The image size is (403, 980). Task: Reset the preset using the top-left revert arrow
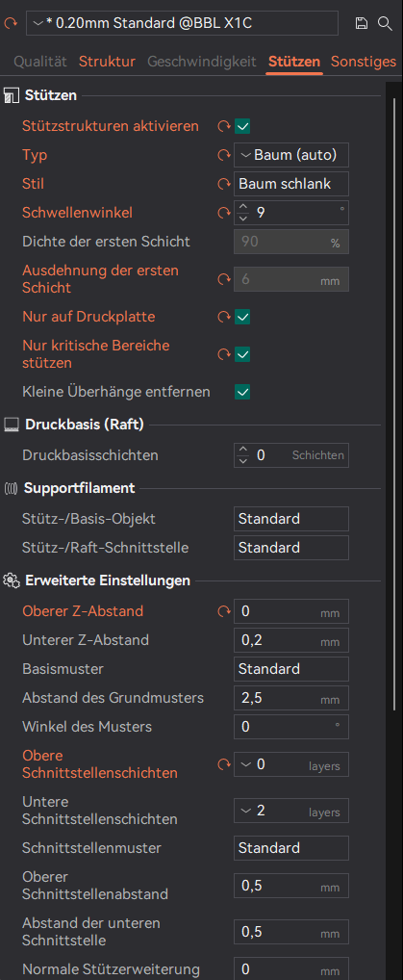click(x=11, y=24)
